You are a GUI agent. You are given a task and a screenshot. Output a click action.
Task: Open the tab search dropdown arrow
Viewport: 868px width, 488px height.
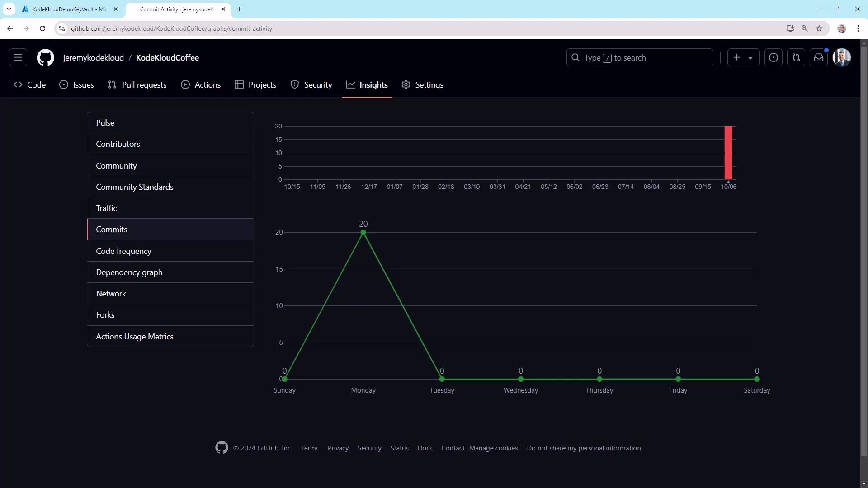click(x=9, y=9)
